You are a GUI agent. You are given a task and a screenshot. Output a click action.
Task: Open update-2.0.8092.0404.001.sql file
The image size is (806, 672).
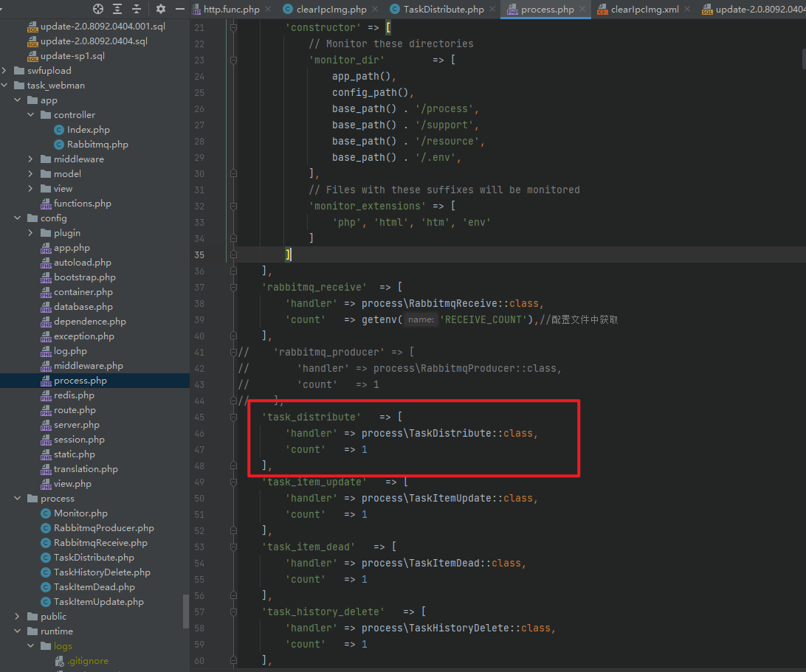(103, 27)
